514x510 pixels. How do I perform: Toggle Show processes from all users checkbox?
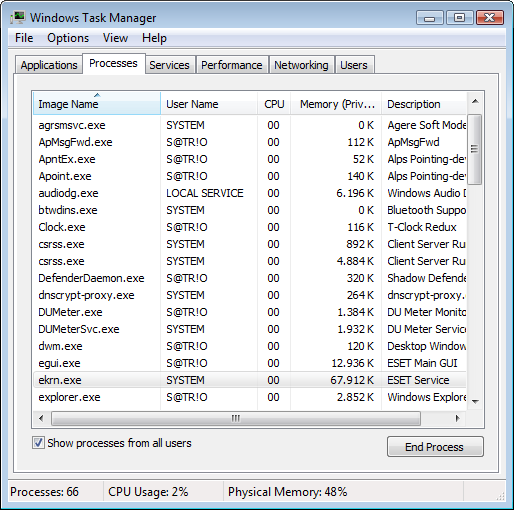click(x=38, y=443)
